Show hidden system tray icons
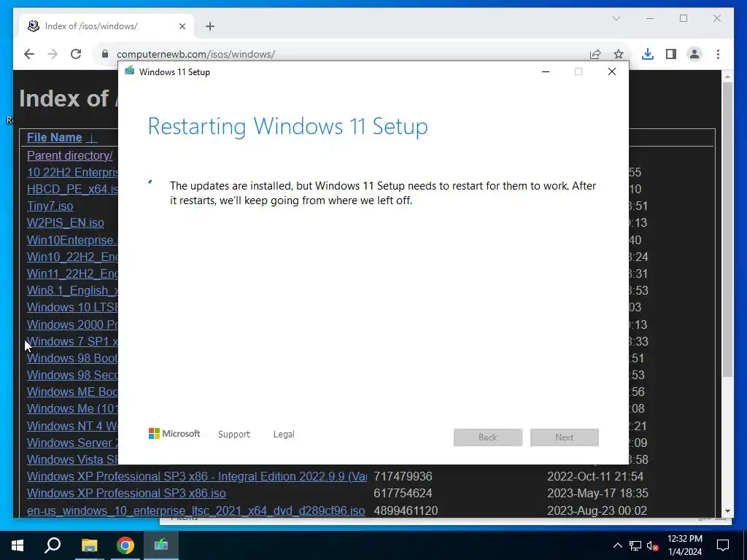Viewport: 747px width, 560px height. tap(617, 545)
